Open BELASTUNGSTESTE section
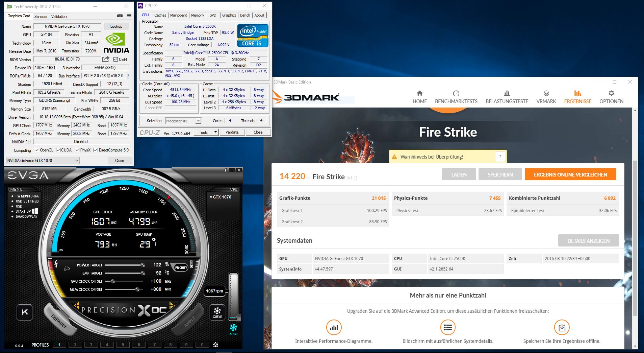Viewport: 644px width, 353px height. point(507,97)
